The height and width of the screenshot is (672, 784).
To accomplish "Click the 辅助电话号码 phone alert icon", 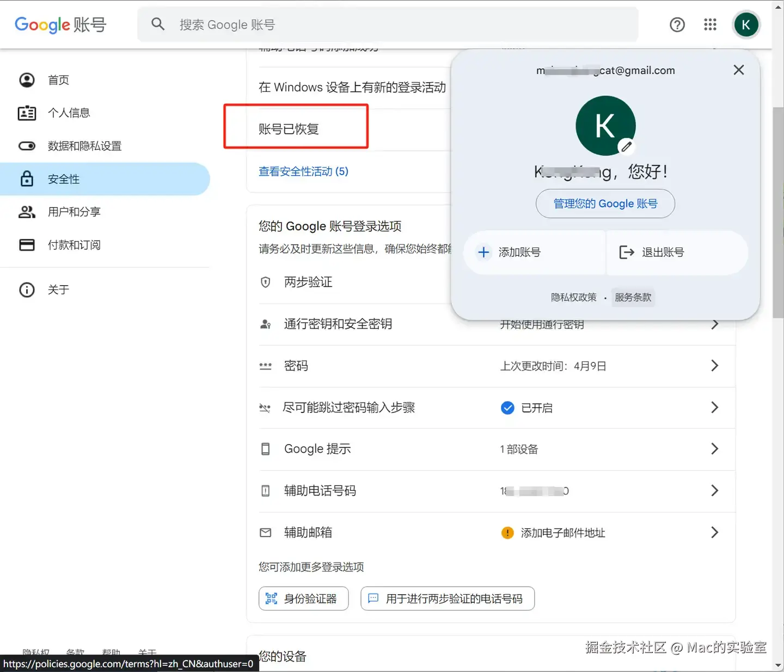I will pos(266,491).
